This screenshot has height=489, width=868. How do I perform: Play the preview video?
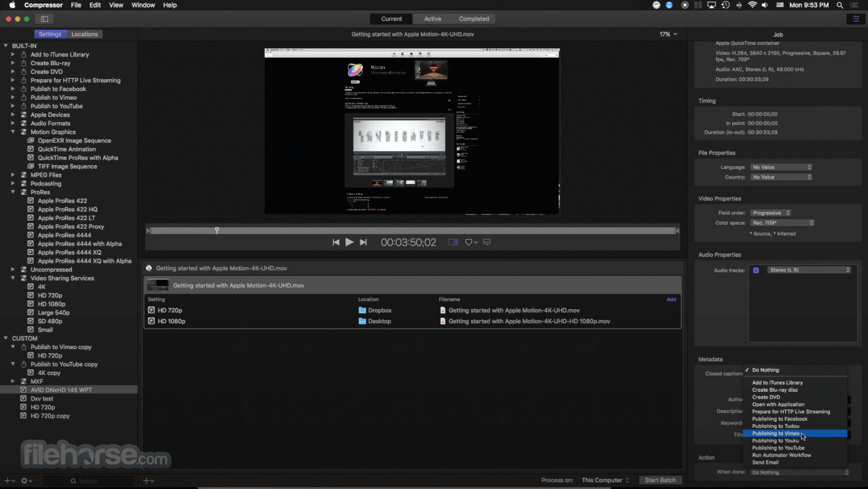(x=350, y=242)
